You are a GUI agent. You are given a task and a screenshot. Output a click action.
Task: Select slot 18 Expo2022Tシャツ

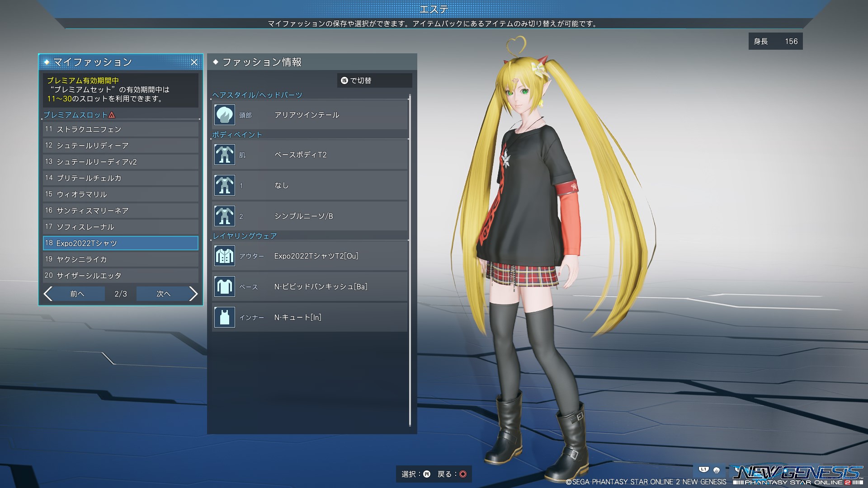[x=121, y=243]
